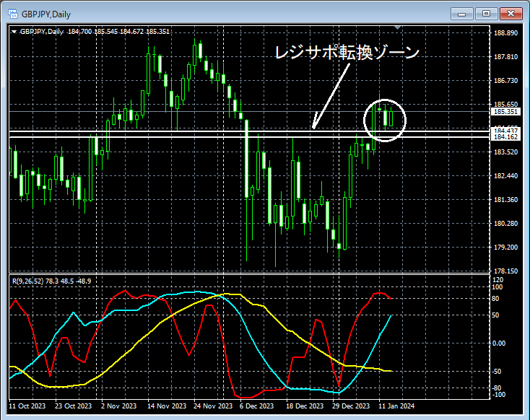Click the date label 6 Dec 2023
The height and width of the screenshot is (420, 530).
[x=256, y=406]
